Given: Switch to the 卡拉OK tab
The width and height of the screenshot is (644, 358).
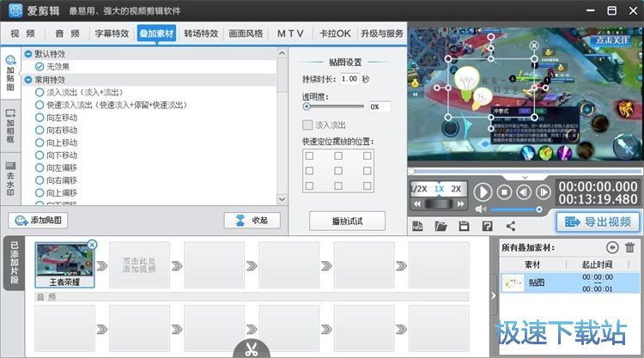Looking at the screenshot, I should coord(335,33).
